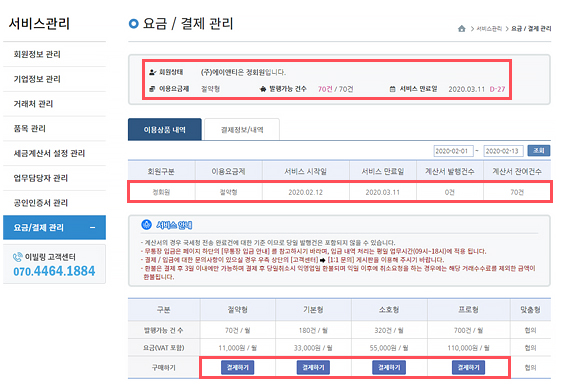Click 회원구분 column header

pos(161,171)
